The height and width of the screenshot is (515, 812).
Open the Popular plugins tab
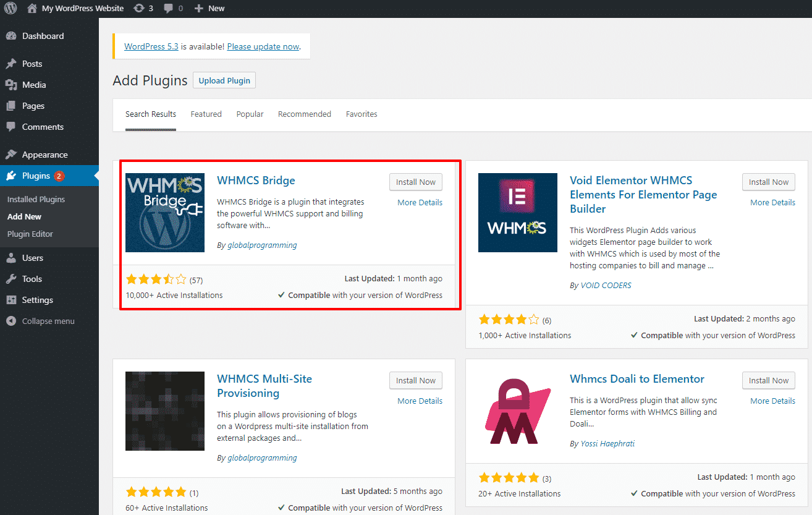coord(250,114)
